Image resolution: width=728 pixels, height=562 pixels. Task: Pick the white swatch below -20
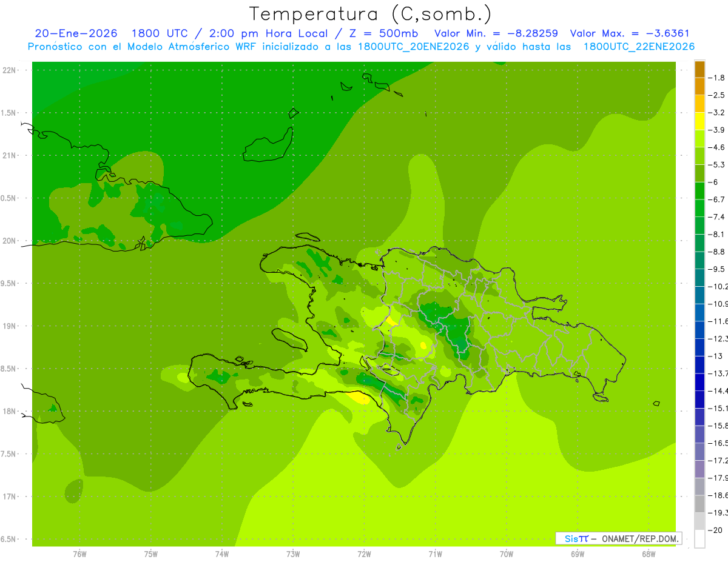pyautogui.click(x=699, y=539)
